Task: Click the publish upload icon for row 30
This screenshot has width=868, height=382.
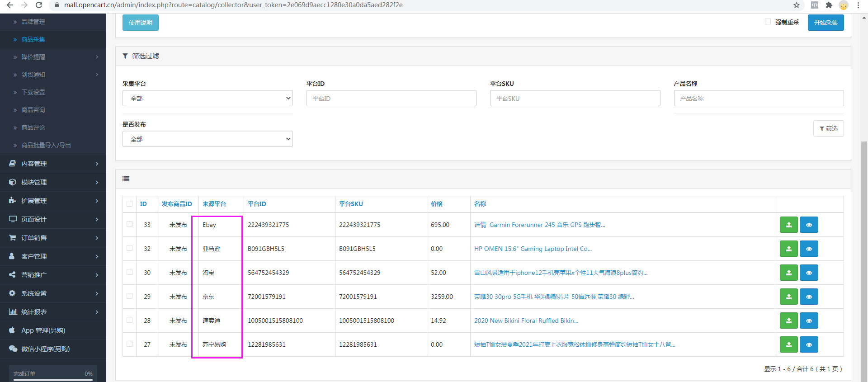Action: (x=788, y=273)
